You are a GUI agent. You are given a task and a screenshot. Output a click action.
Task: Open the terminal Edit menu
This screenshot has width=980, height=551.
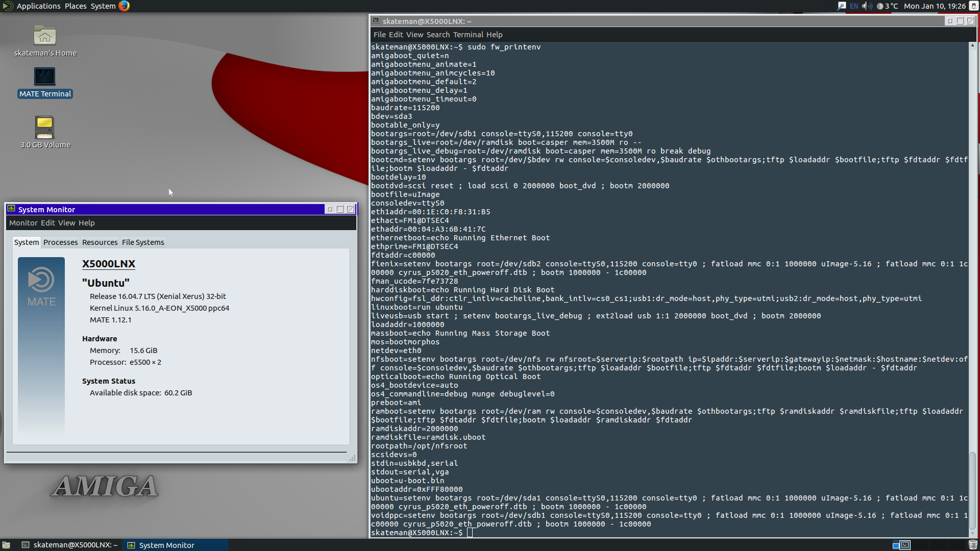tap(396, 35)
